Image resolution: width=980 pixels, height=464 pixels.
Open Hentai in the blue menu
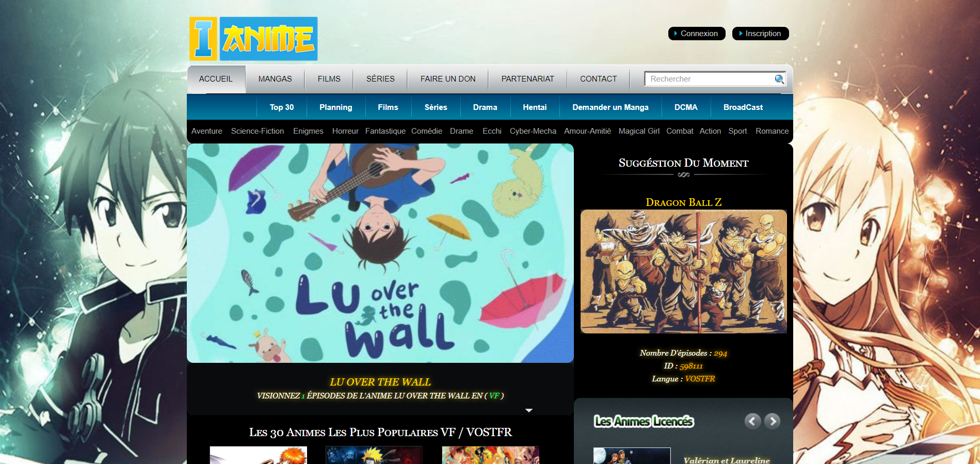click(535, 107)
